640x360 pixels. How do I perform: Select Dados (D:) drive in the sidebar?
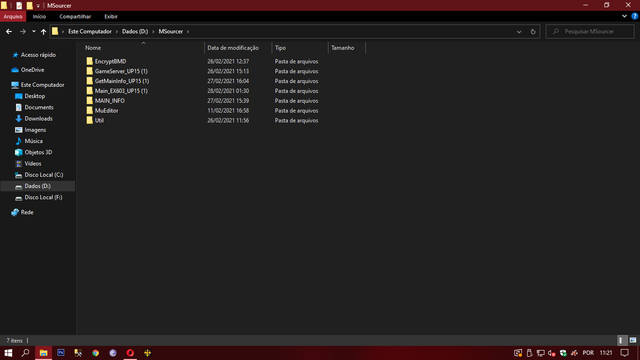click(x=38, y=186)
